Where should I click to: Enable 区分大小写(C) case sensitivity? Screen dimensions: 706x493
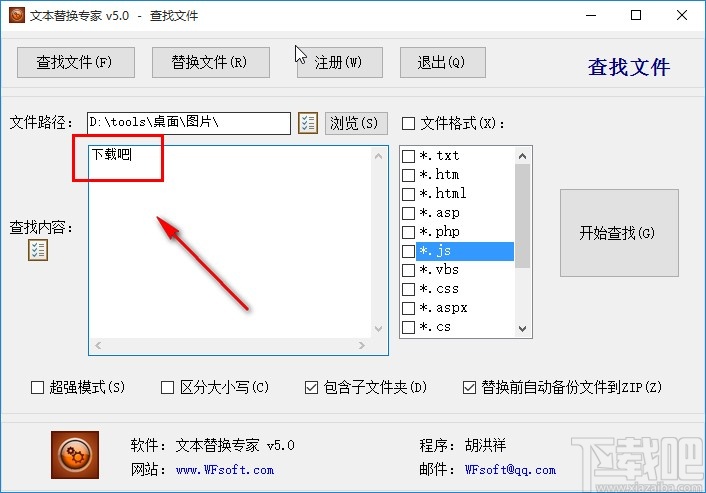point(167,387)
